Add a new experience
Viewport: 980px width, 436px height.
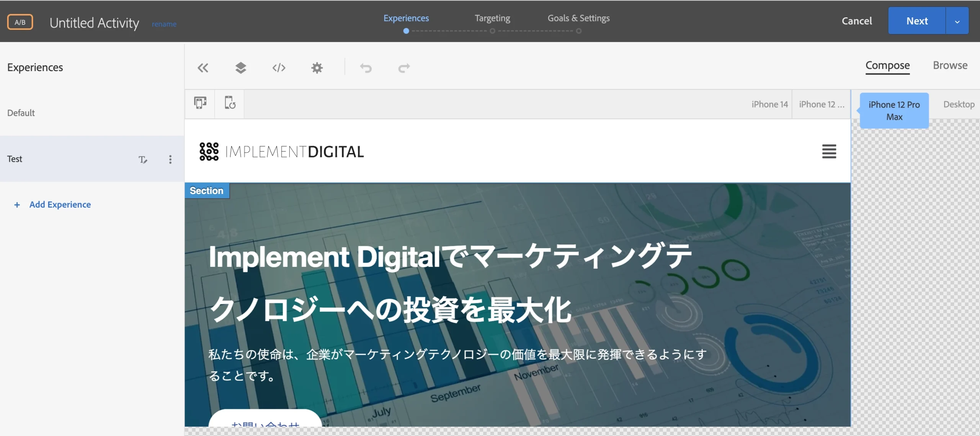coord(52,205)
